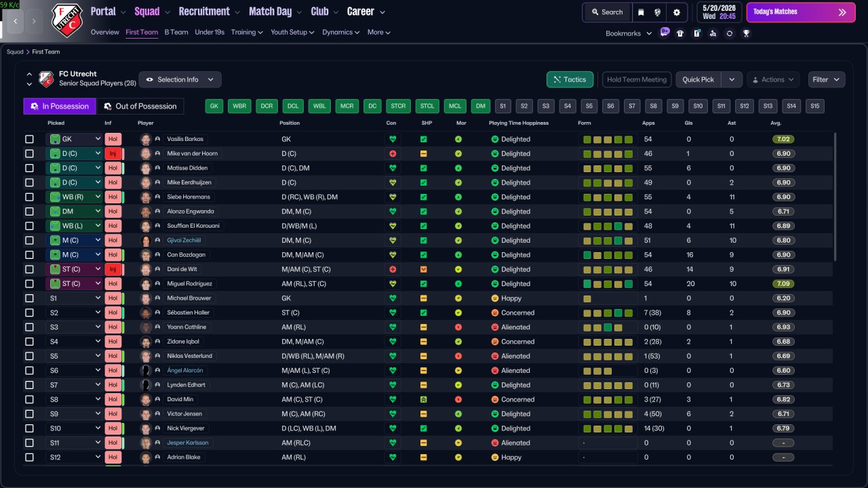Expand the Training submenu in squad navigation
Image resolution: width=868 pixels, height=488 pixels.
[x=247, y=33]
